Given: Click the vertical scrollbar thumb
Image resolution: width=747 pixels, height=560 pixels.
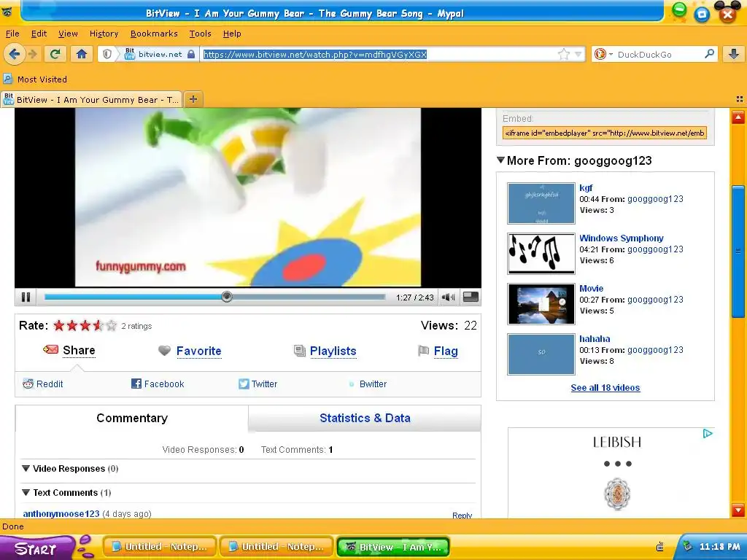Looking at the screenshot, I should 738,252.
